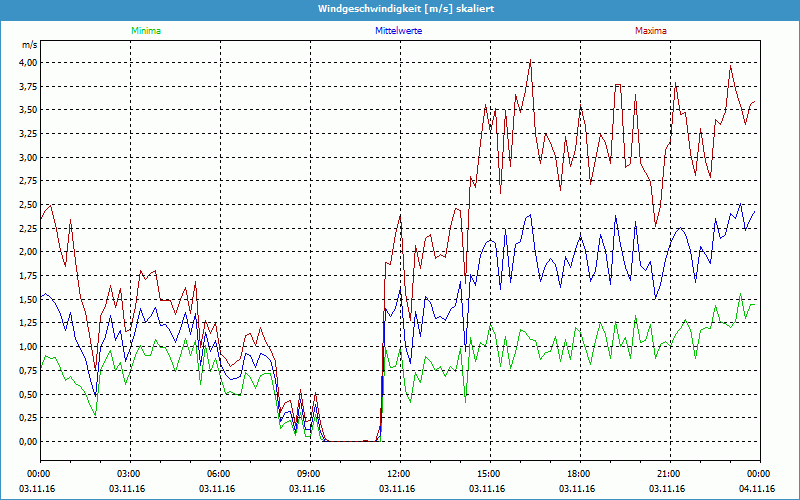The width and height of the screenshot is (800, 500).
Task: Click the chart title Windgeschwindigkeit [m/s] skaliert
Action: click(x=406, y=9)
